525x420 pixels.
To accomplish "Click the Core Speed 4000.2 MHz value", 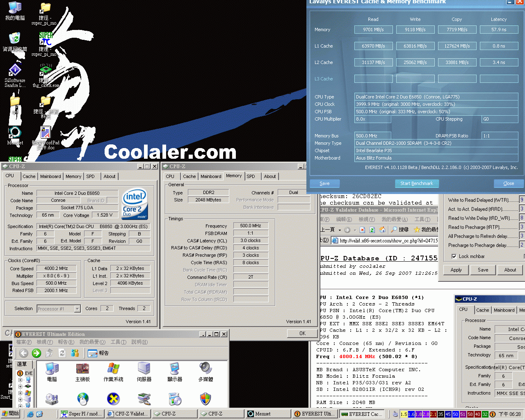I will click(56, 268).
